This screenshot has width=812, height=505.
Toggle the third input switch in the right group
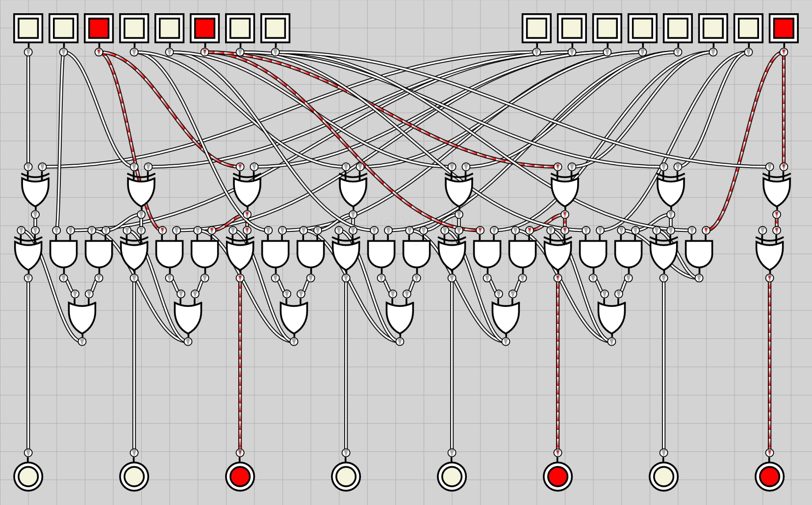607,28
